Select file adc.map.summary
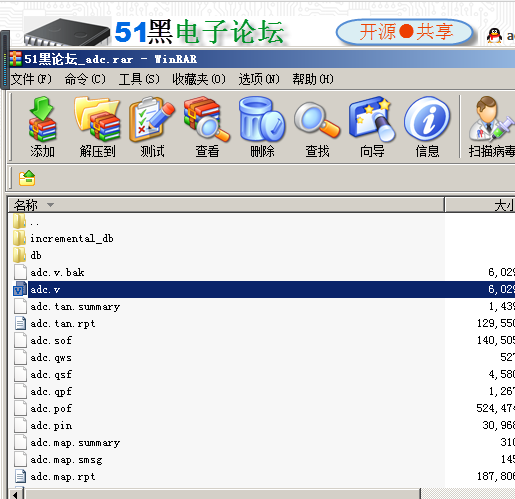Viewport: 515px width, 499px height. click(75, 442)
